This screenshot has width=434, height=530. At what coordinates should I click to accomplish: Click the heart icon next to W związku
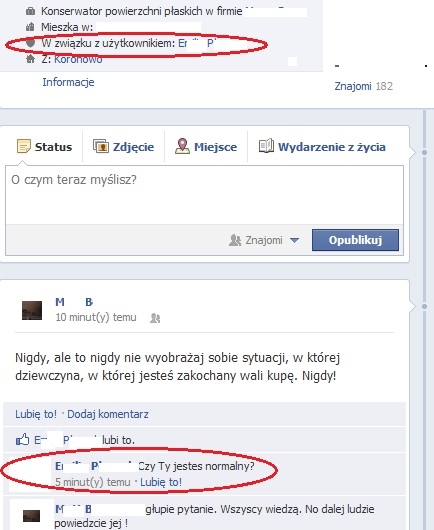click(31, 43)
